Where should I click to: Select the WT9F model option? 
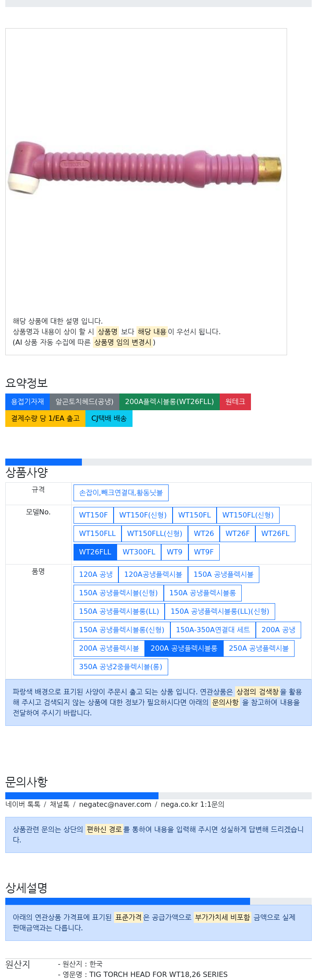[x=203, y=552]
